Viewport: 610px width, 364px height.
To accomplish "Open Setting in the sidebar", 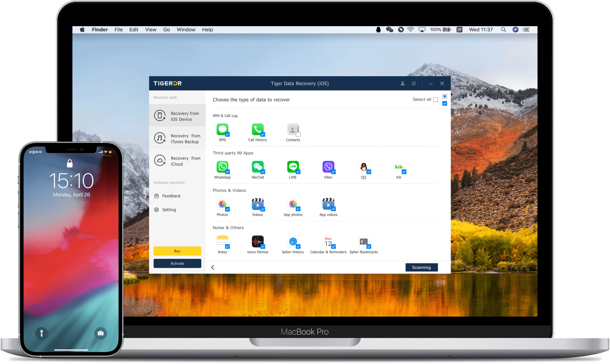I will click(x=165, y=210).
